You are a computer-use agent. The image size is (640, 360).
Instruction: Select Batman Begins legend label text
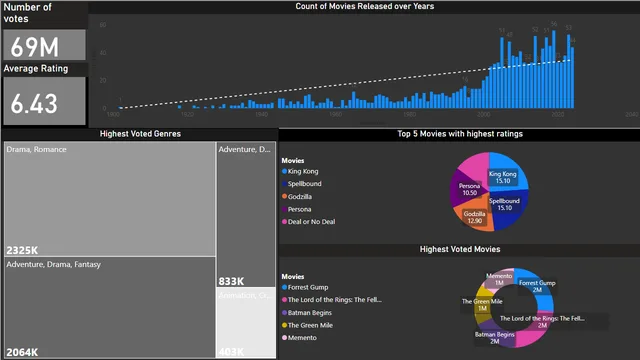click(x=309, y=313)
